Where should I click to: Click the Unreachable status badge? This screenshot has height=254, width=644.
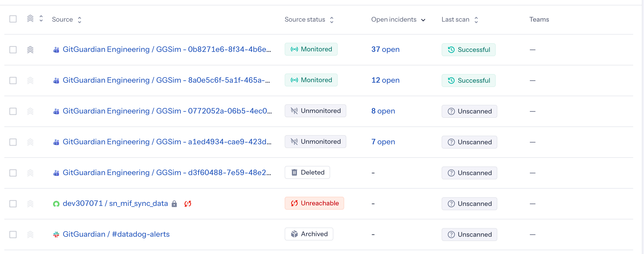pyautogui.click(x=314, y=203)
